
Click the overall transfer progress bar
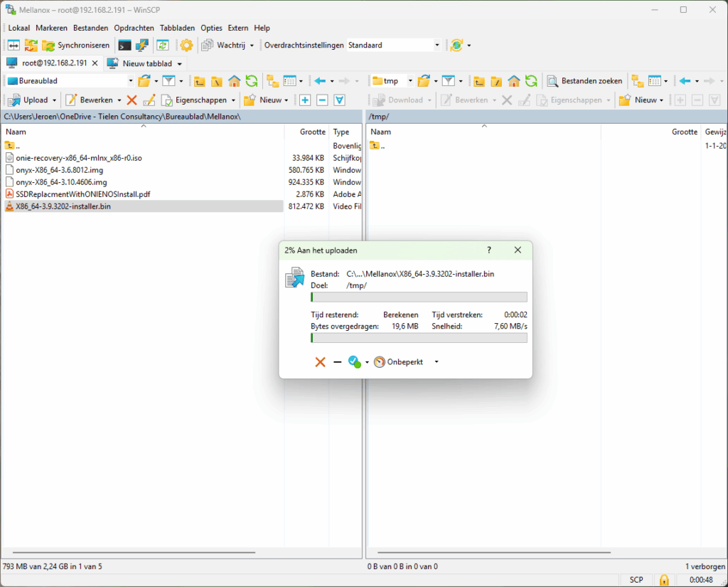(419, 338)
